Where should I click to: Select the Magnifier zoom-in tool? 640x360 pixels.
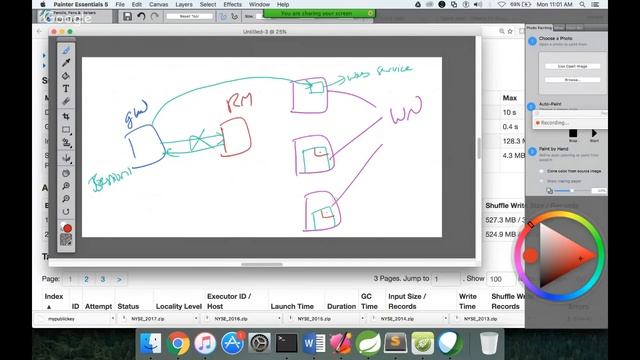tap(66, 186)
